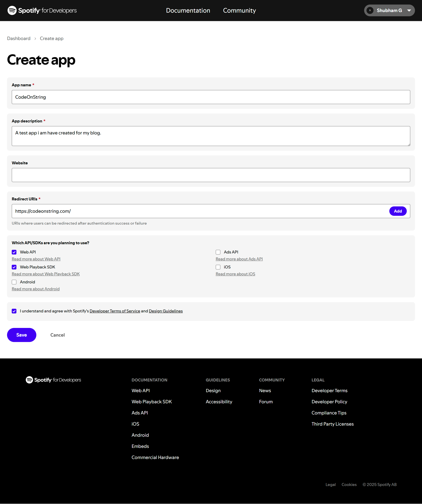Toggle the terms of service agreement checkbox
Screen dimensions: 422x504
click(x=14, y=311)
